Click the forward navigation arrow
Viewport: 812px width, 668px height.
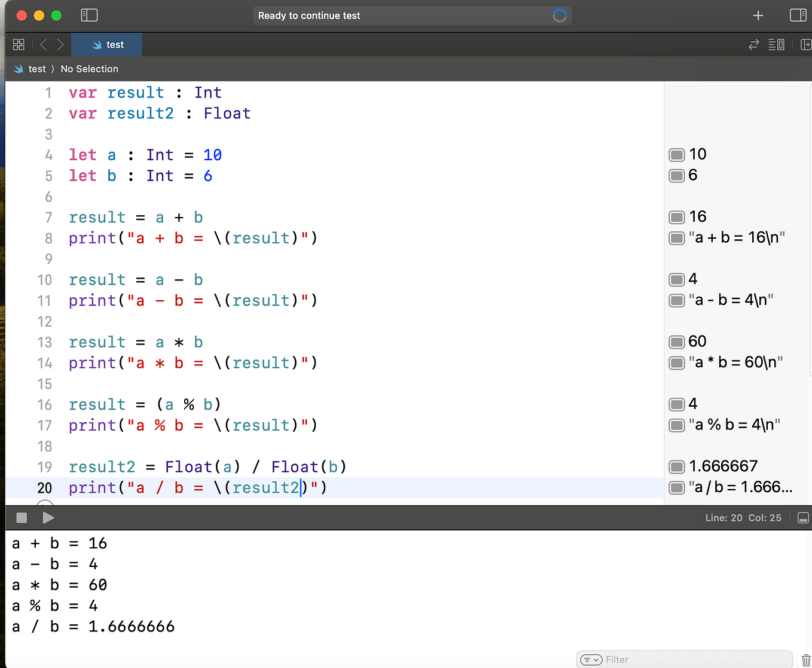(x=59, y=44)
